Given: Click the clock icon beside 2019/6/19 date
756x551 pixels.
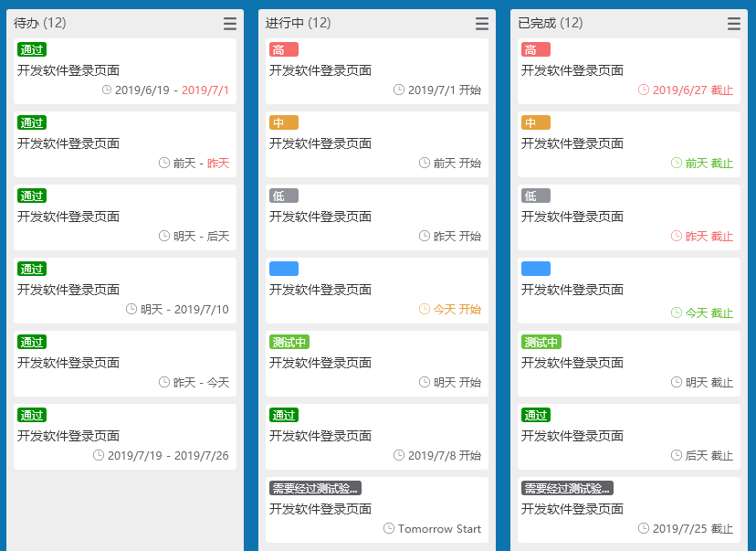Looking at the screenshot, I should tap(107, 90).
